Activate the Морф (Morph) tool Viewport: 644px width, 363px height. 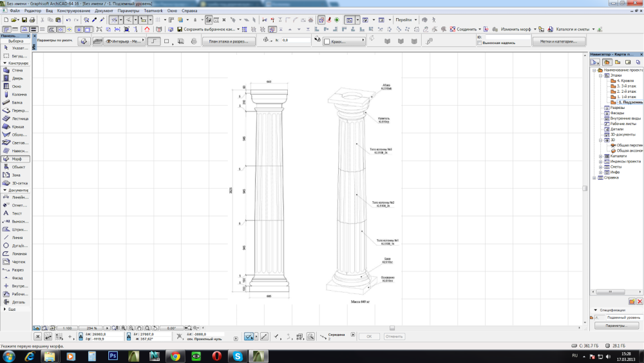16,159
